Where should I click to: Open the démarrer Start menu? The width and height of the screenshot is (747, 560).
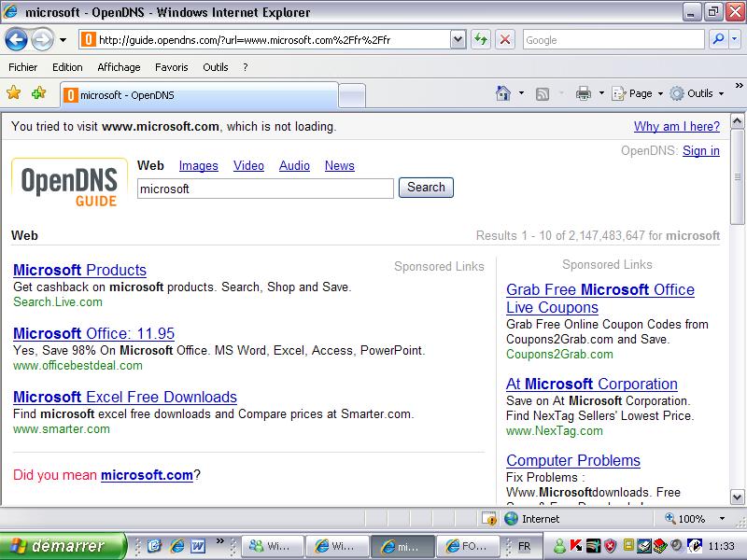[63, 546]
